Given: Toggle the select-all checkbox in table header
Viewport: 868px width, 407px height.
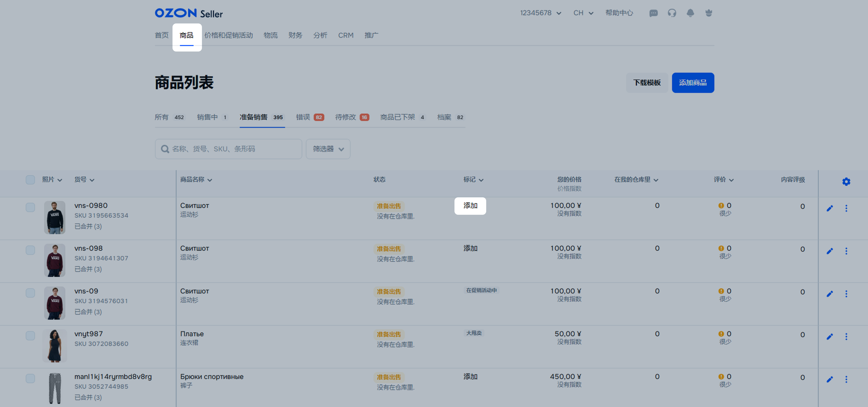Looking at the screenshot, I should [x=30, y=180].
